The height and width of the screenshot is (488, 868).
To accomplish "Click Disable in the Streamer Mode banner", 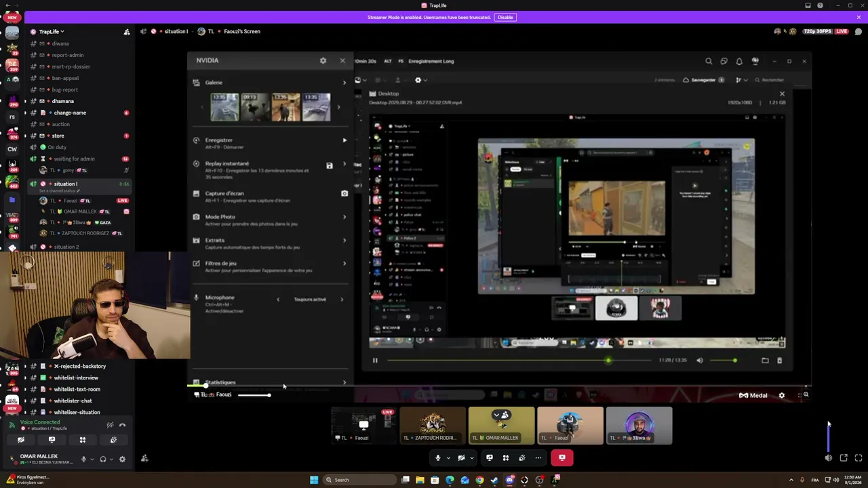I will (x=505, y=17).
